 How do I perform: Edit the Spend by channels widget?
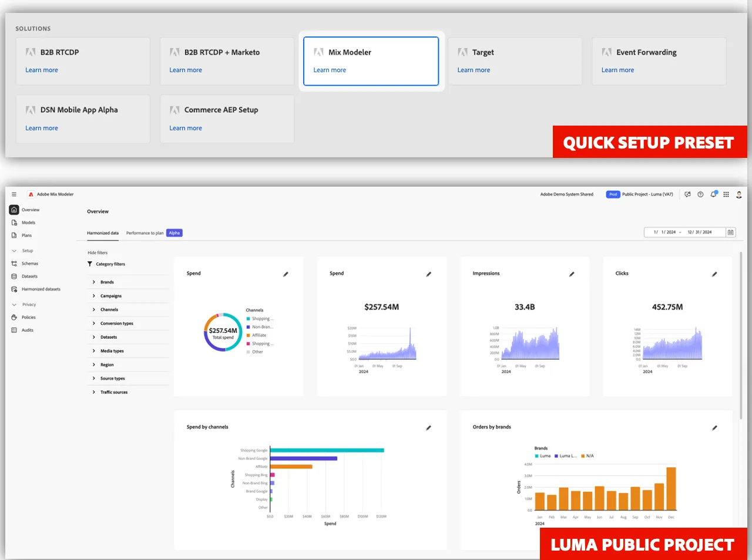point(428,428)
